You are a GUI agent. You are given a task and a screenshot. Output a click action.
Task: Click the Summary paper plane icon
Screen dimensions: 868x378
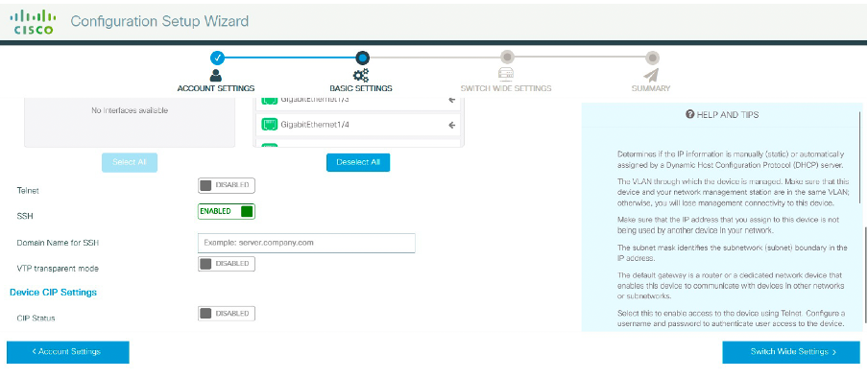pyautogui.click(x=651, y=75)
